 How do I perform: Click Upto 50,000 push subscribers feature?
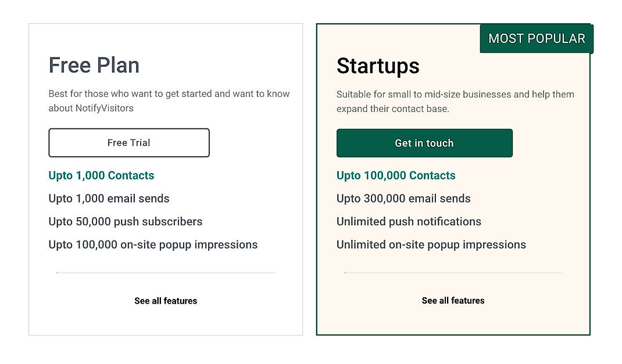coord(125,222)
